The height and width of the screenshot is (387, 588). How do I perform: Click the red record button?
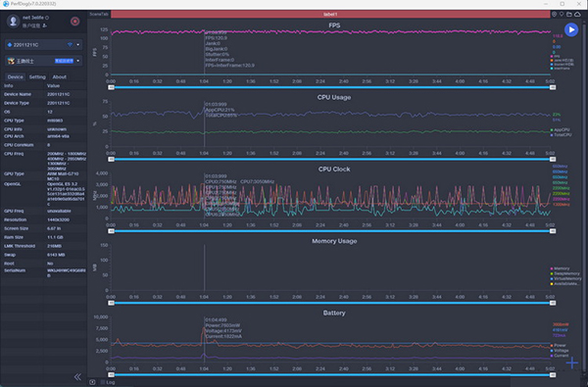point(75,22)
